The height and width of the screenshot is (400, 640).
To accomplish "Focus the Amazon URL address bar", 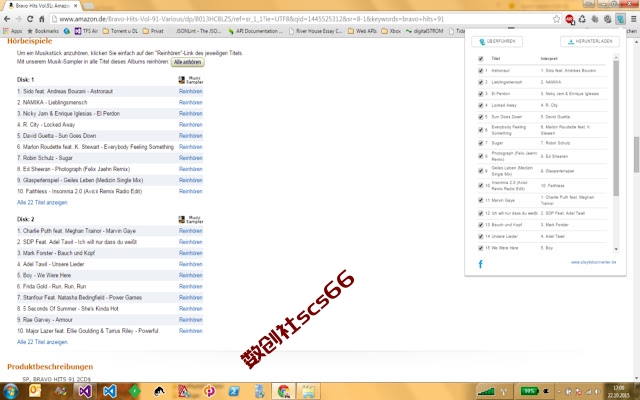I will [304, 19].
